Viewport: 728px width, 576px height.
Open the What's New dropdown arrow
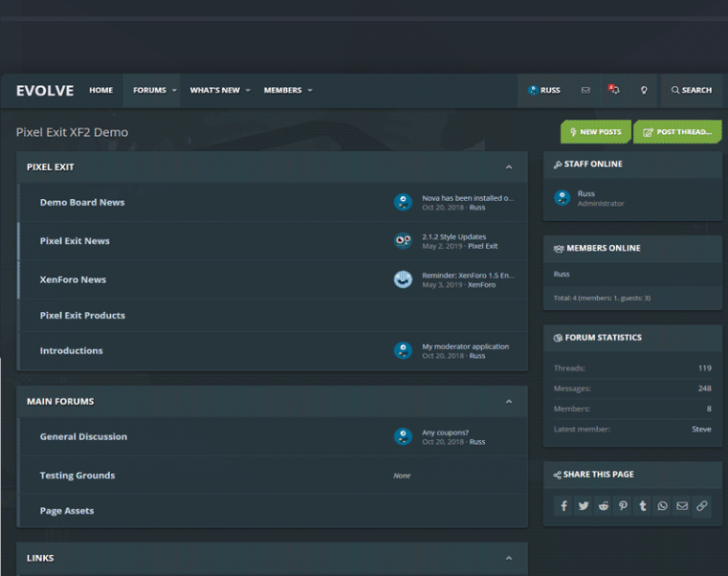(248, 90)
